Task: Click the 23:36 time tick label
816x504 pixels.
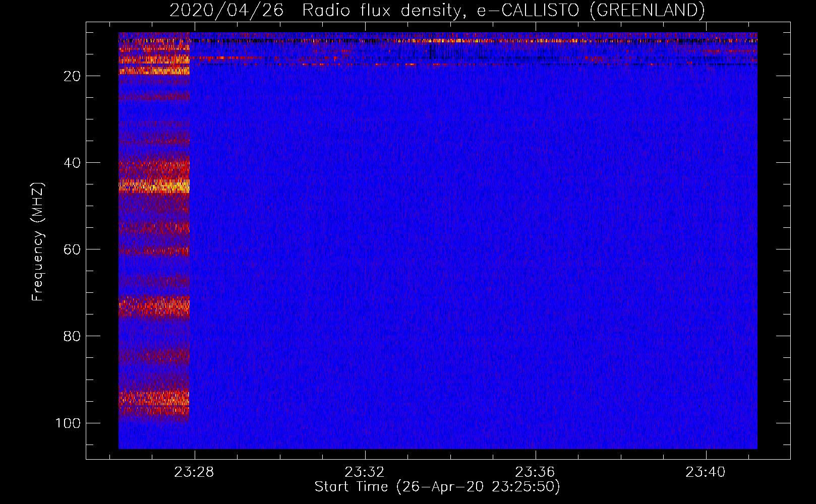Action: (x=535, y=472)
